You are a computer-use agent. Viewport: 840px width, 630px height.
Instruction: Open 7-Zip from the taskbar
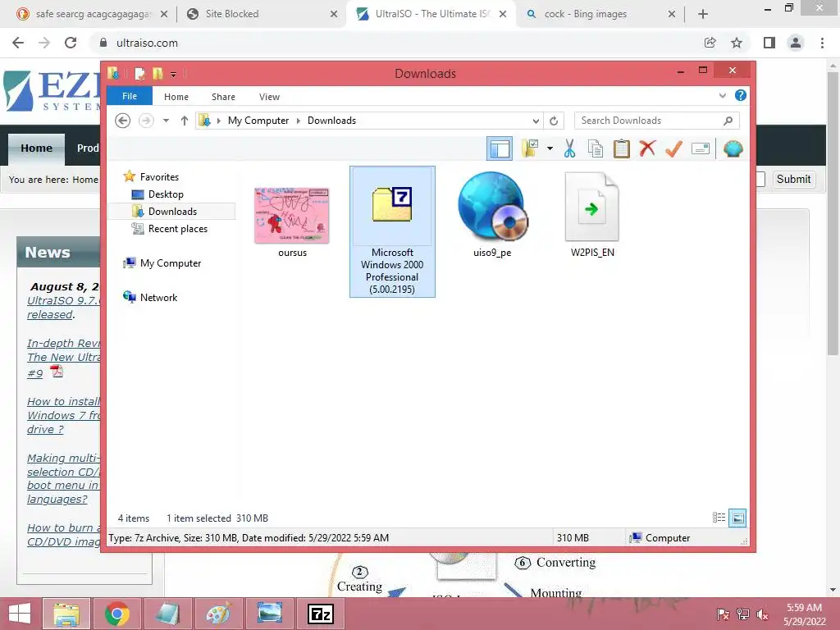pos(321,614)
